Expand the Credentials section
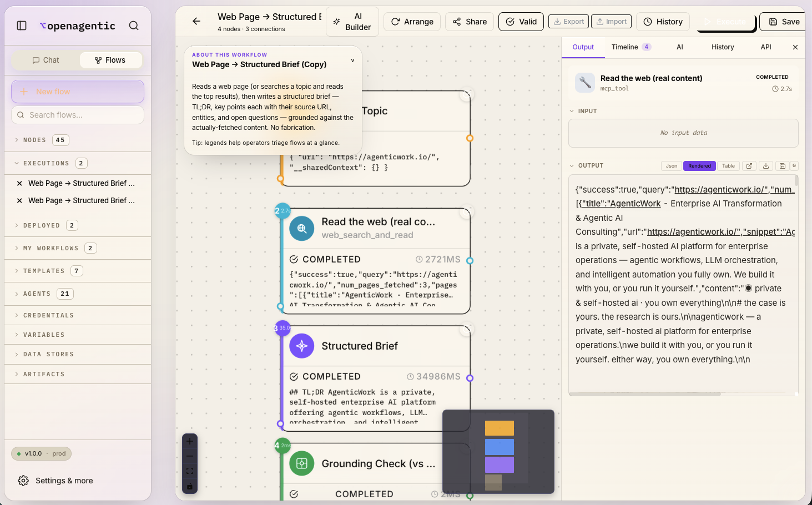The height and width of the screenshot is (505, 812). click(78, 315)
